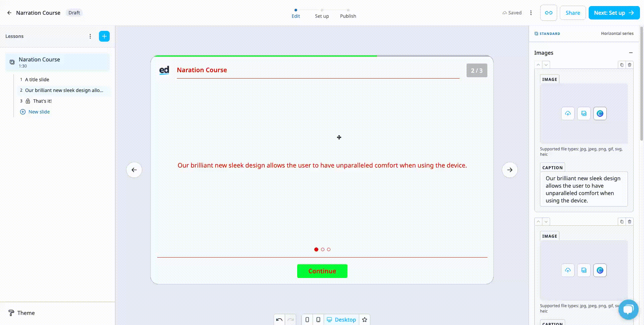Open the header three-dot more options menu
644x325 pixels.
coord(531,13)
